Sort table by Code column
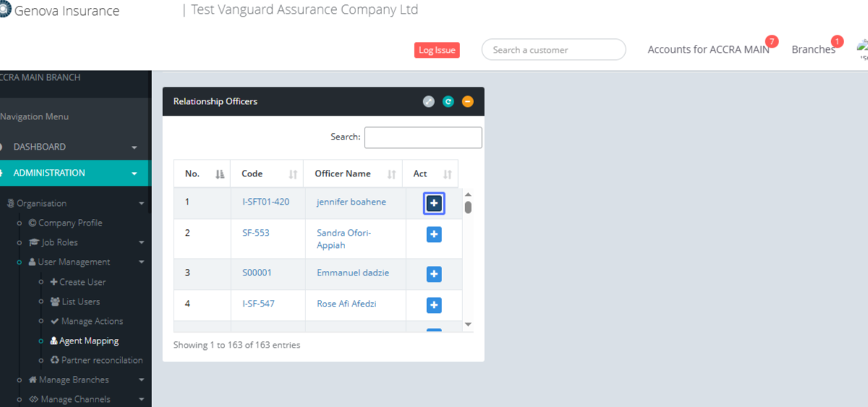868x407 pixels. click(x=266, y=174)
